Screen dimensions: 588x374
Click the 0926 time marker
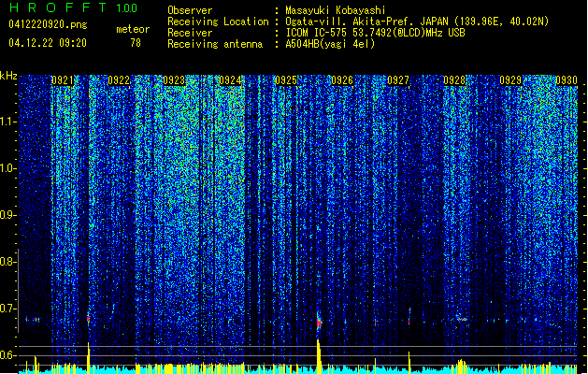coord(342,80)
